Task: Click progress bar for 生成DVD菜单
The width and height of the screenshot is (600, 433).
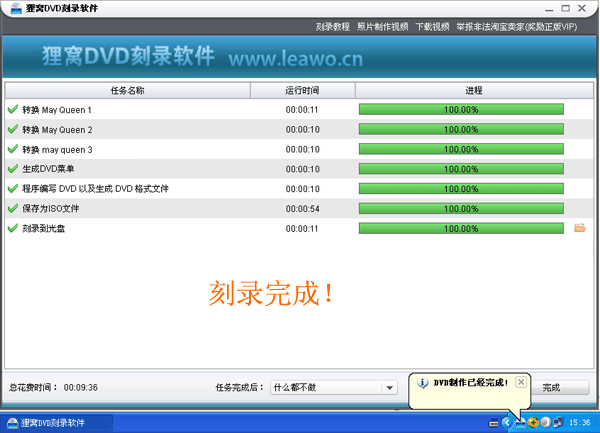Action: pyautogui.click(x=461, y=169)
